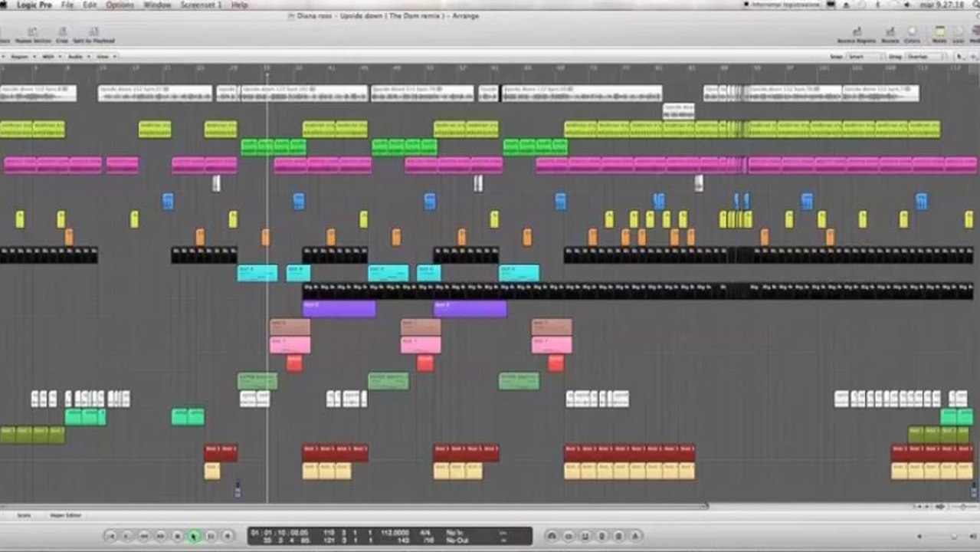980x552 pixels.
Task: Open the Options menu
Action: (120, 5)
